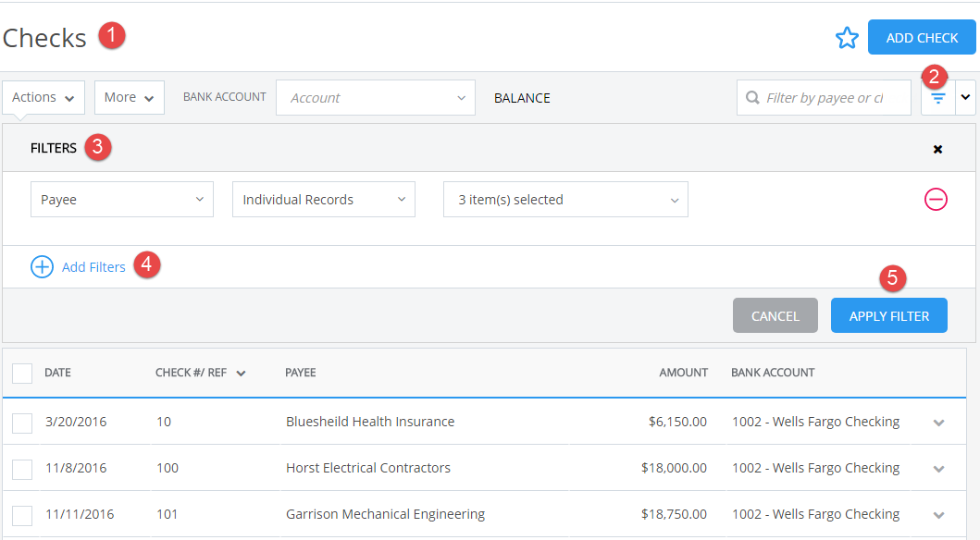
Task: Check the box for Horst Electrical Contractors row
Action: click(22, 469)
